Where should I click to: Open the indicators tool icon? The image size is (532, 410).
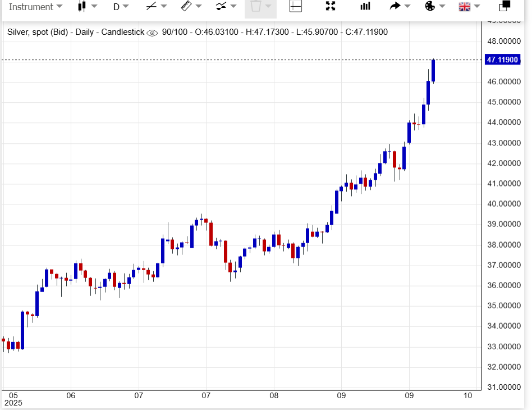tap(221, 6)
